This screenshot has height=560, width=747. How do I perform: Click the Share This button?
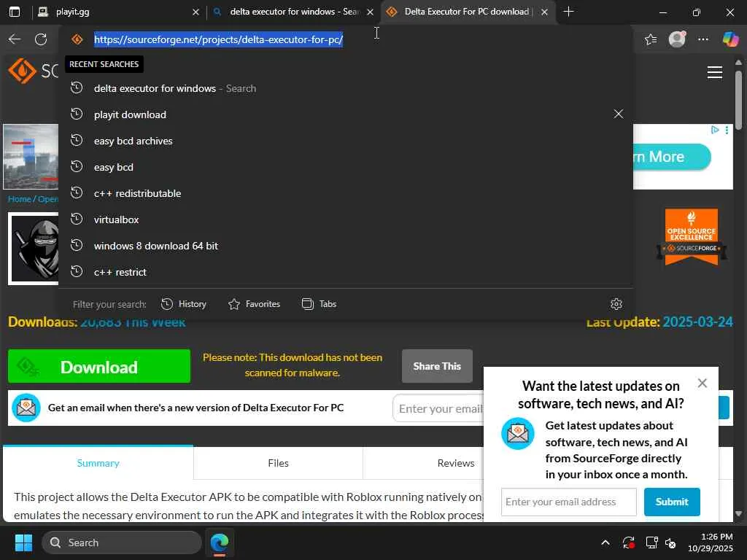click(x=437, y=366)
